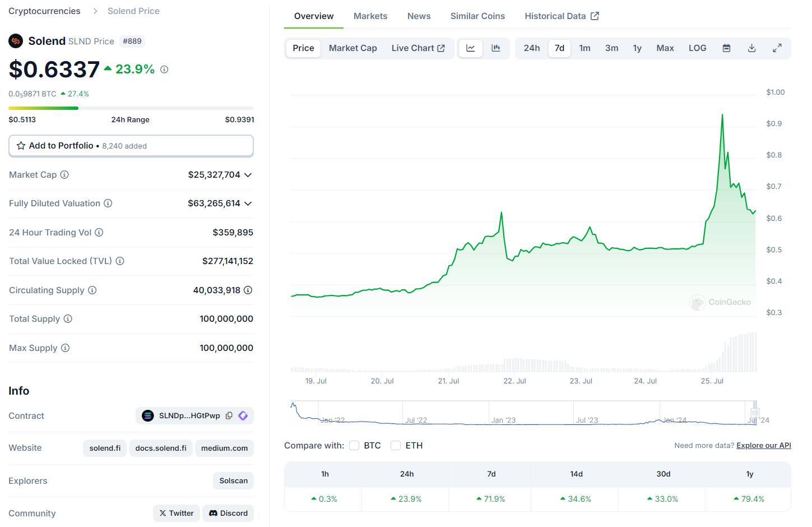Click the Solana chain icon in contract chip
The height and width of the screenshot is (527, 812).
click(x=148, y=416)
